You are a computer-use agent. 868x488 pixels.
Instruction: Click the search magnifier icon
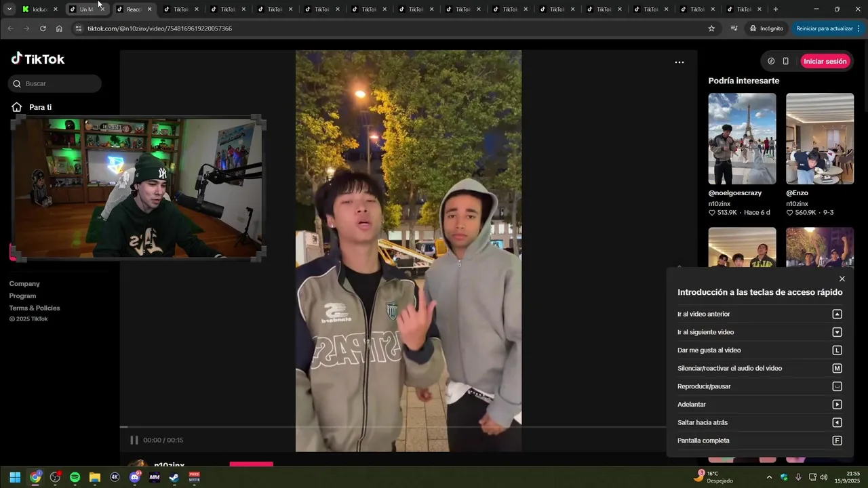(x=17, y=84)
